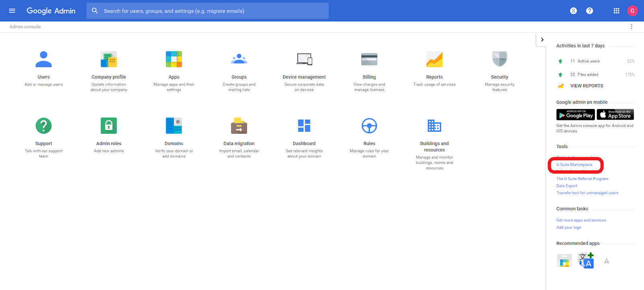Click the Add your logo link
Image resolution: width=644 pixels, height=290 pixels.
click(x=569, y=228)
